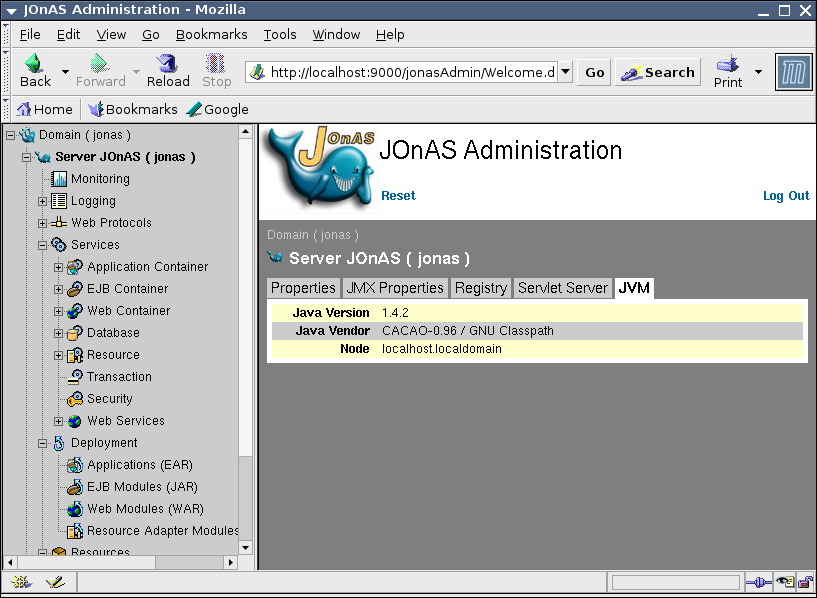Click the EJB Modules (JAR) icon
817x598 pixels.
pos(75,487)
